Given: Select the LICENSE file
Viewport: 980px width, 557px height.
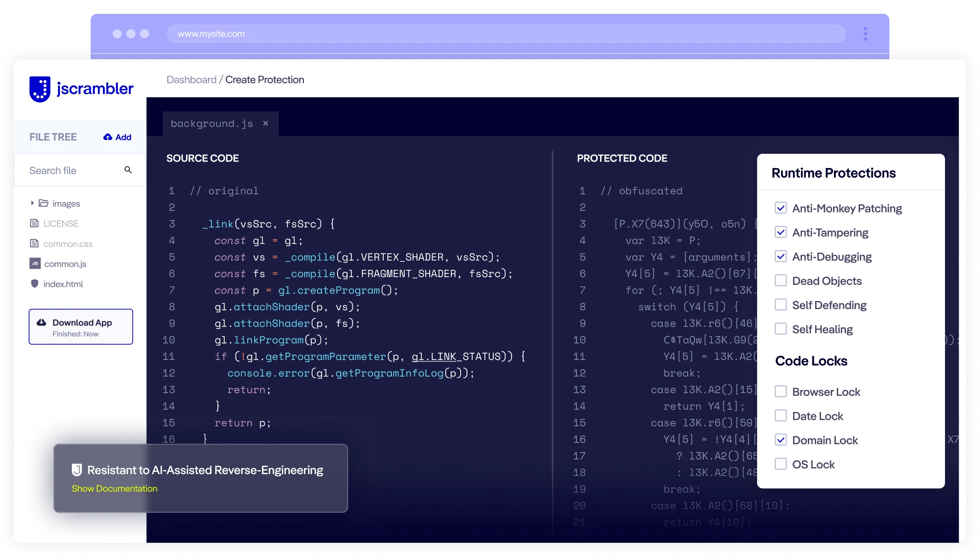Looking at the screenshot, I should (x=61, y=223).
